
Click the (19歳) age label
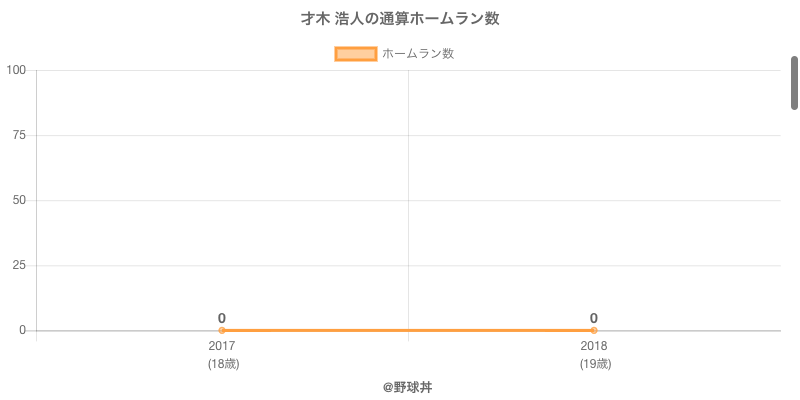(x=595, y=364)
